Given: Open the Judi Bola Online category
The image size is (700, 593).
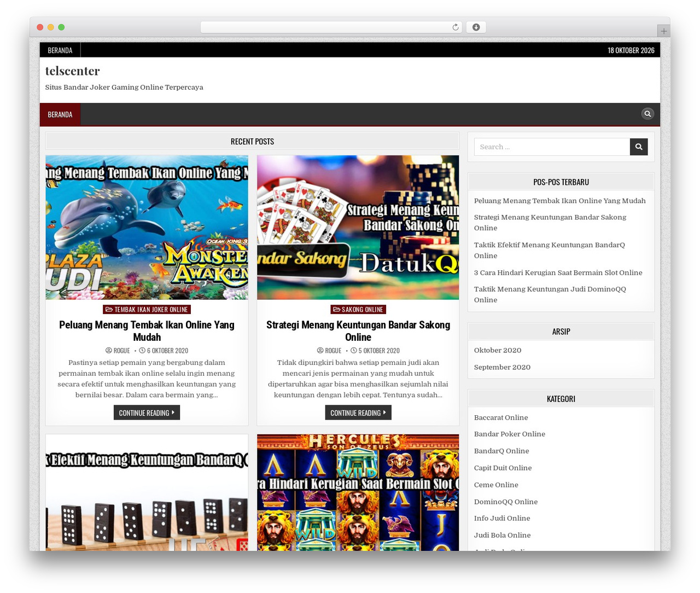Looking at the screenshot, I should point(502,535).
